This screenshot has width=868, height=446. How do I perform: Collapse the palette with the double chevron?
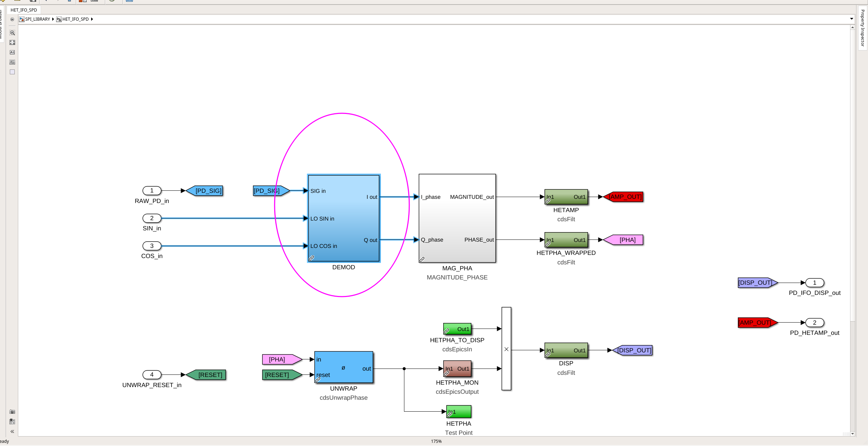pyautogui.click(x=12, y=431)
